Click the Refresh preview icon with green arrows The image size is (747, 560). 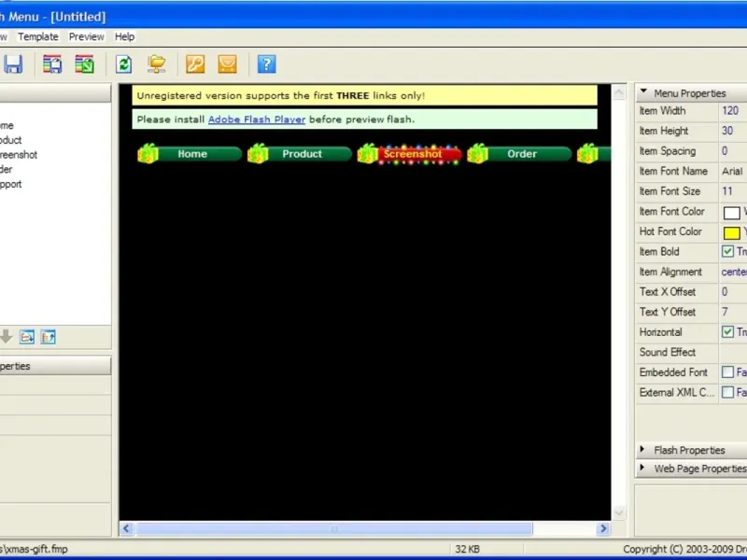coord(124,64)
